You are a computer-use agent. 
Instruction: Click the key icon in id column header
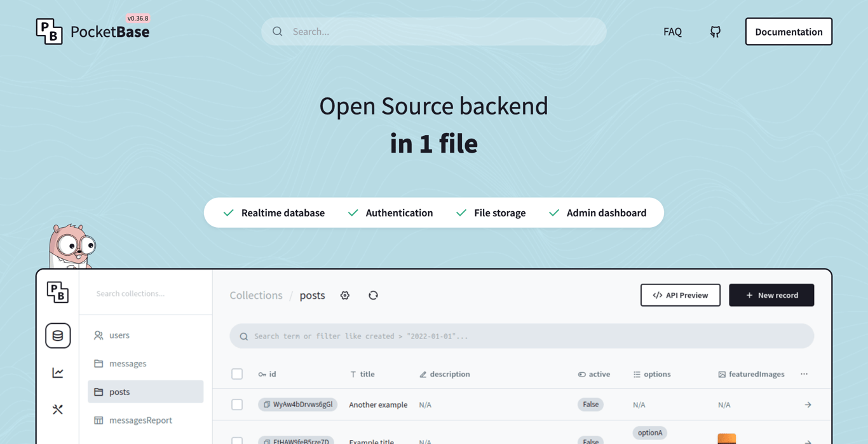click(x=262, y=375)
